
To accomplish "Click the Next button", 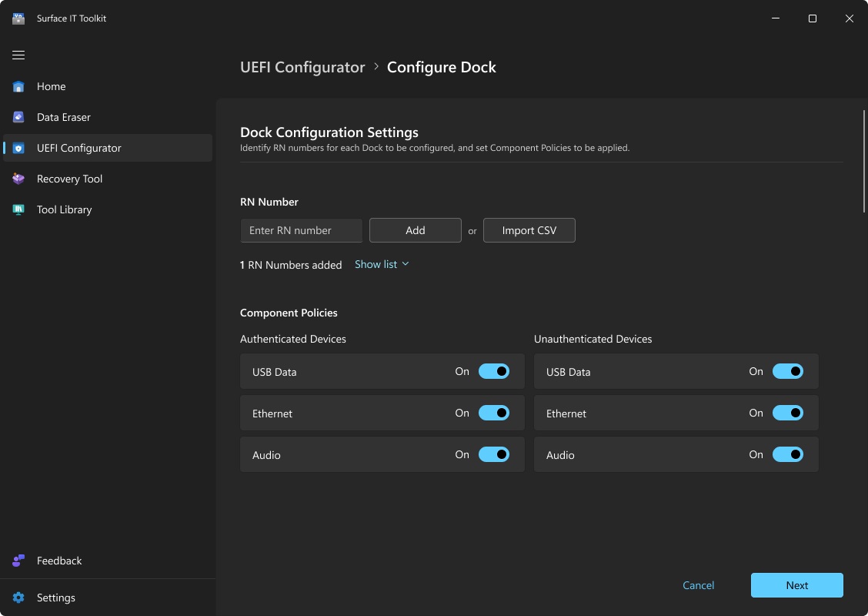I will (796, 585).
